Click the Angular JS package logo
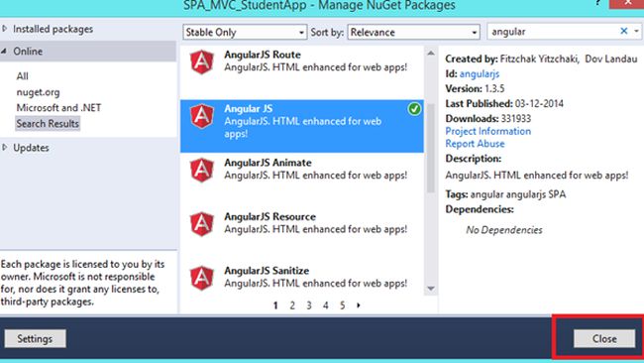644x363 pixels. point(202,116)
